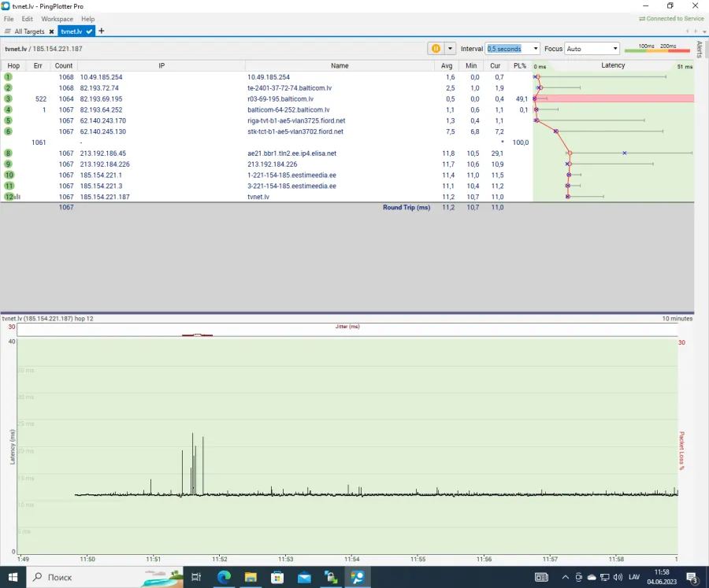Click the volume speaker tray icon
The height and width of the screenshot is (588, 709).
pos(618,577)
